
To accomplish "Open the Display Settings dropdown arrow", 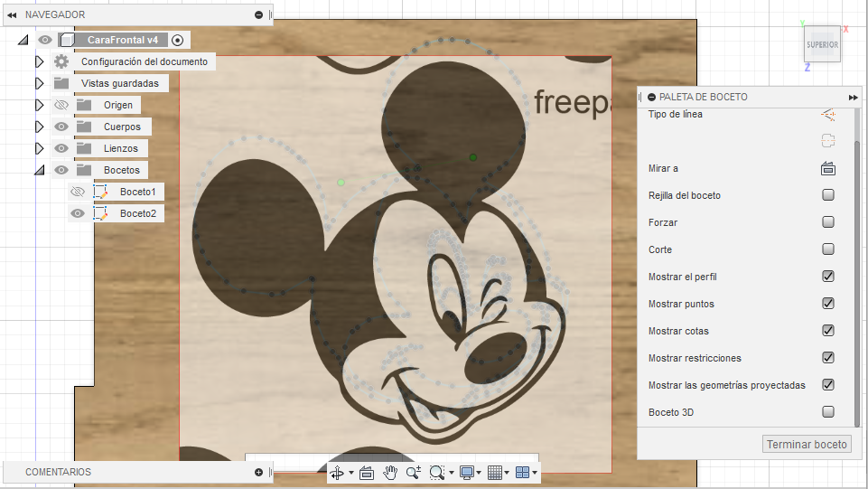I will (479, 473).
